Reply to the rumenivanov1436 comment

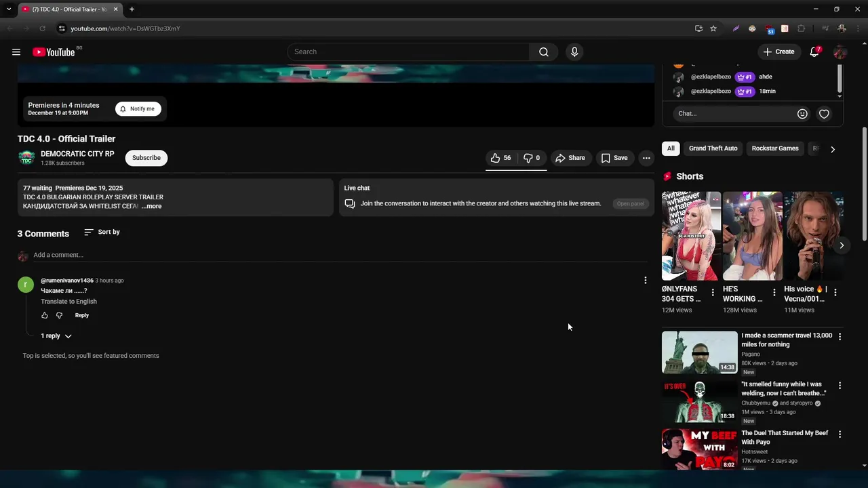coord(81,315)
